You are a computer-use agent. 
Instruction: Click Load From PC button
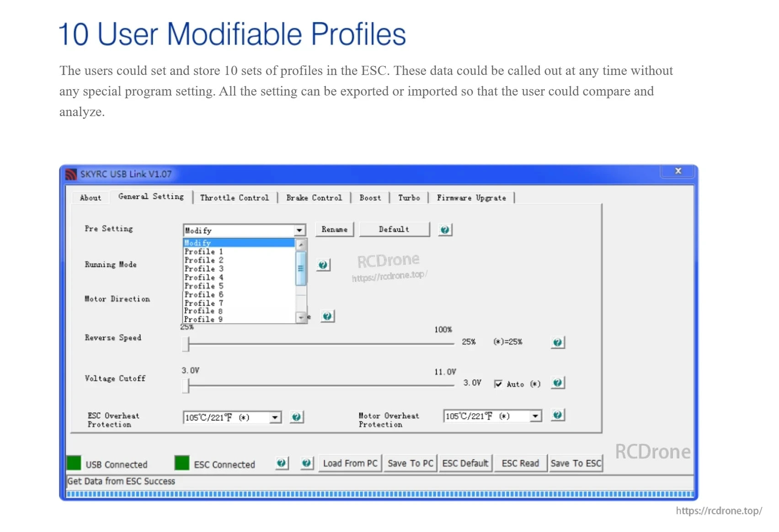point(350,463)
